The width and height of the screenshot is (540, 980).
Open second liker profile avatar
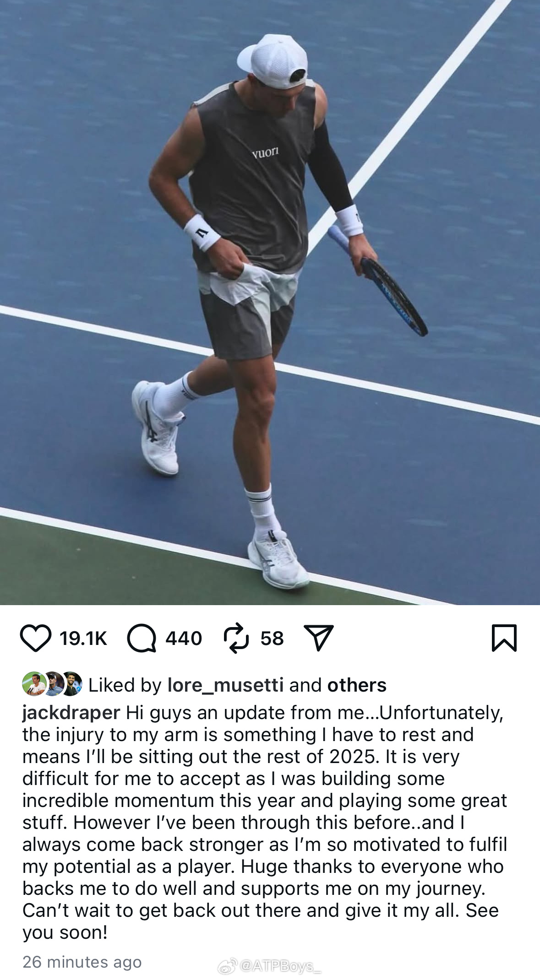[x=53, y=684]
